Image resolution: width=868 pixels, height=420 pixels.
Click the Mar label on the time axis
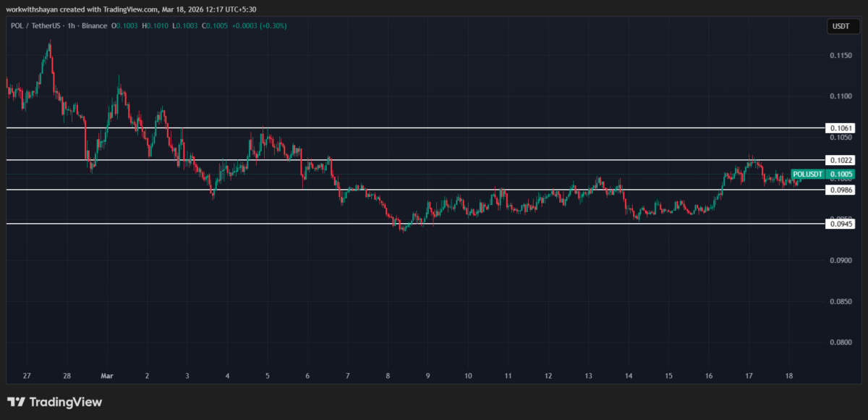[x=107, y=376]
